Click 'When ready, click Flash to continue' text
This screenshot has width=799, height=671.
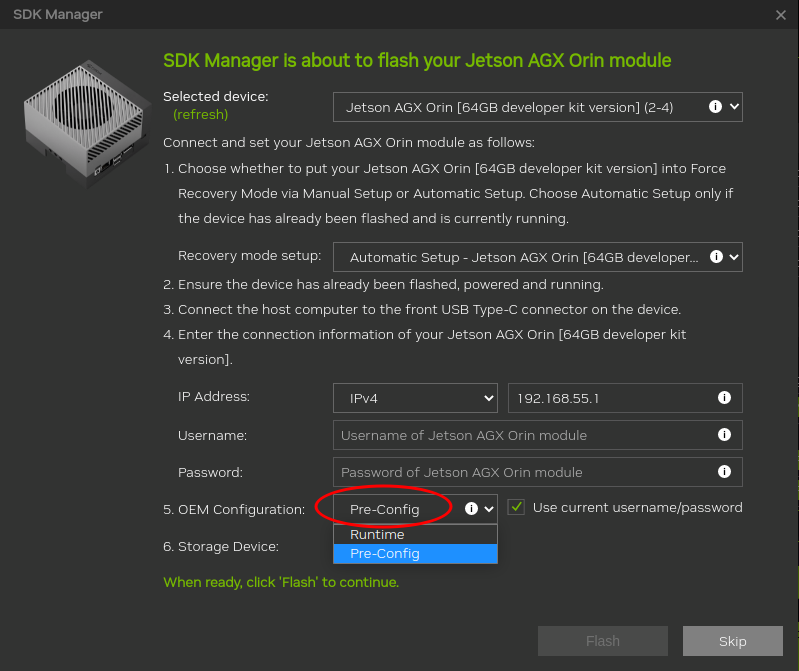[x=281, y=582]
